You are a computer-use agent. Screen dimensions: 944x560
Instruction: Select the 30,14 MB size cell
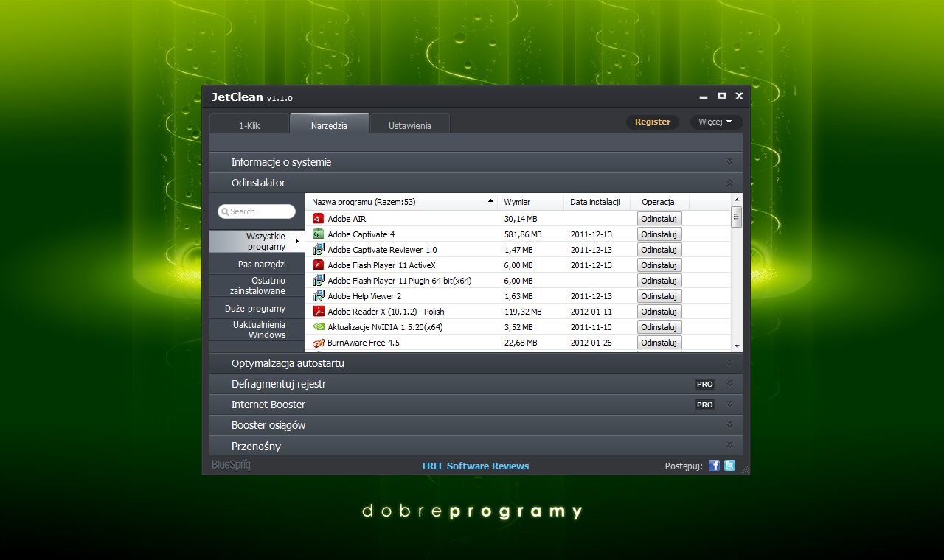coord(521,219)
